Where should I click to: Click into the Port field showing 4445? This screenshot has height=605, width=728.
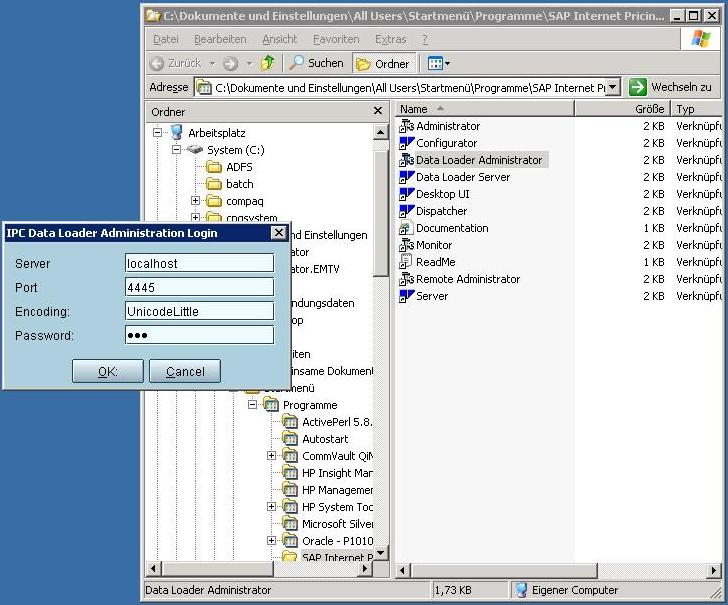click(200, 287)
